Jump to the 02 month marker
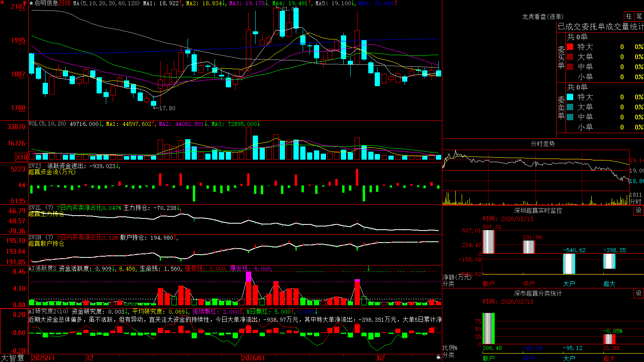Screen dimensions: 644x362 (x=381, y=358)
